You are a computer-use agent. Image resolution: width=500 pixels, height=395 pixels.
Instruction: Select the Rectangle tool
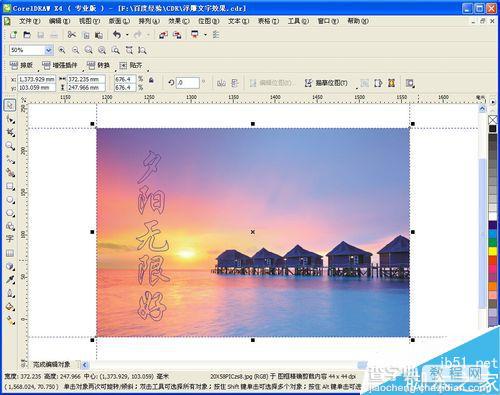[x=10, y=186]
